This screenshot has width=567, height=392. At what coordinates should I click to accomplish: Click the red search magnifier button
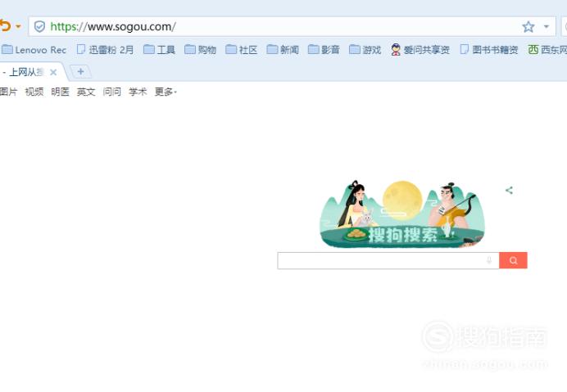513,260
